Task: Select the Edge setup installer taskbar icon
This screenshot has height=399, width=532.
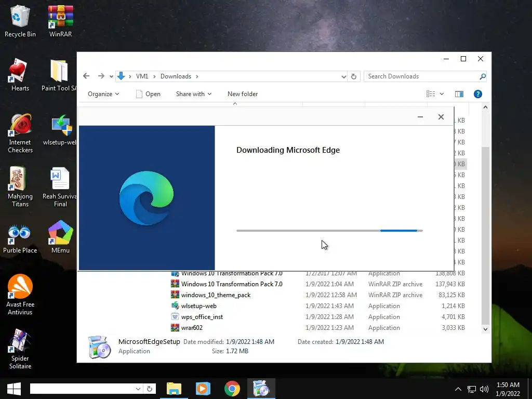Action: pos(261,389)
